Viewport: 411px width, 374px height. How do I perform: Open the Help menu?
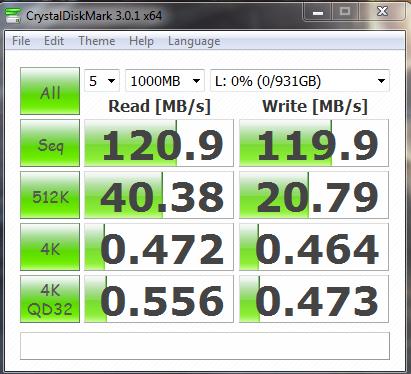(141, 41)
